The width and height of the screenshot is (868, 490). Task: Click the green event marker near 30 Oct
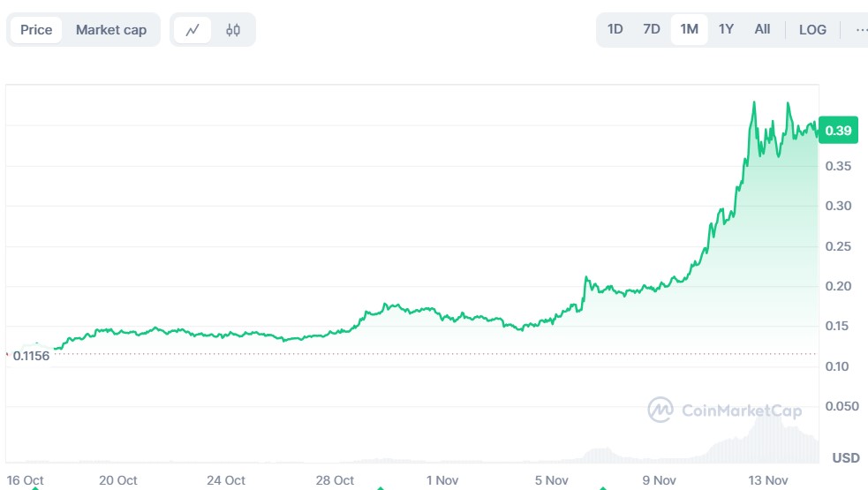[x=381, y=487]
